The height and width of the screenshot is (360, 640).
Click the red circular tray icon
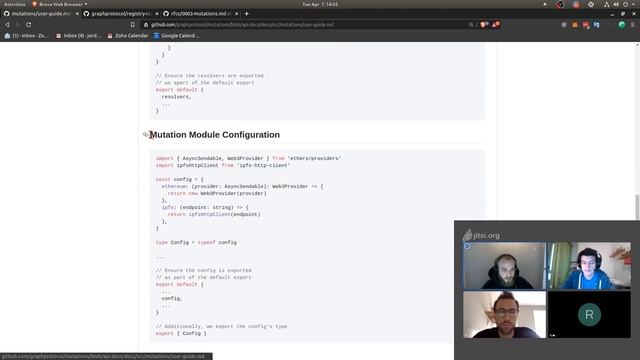click(x=560, y=4)
